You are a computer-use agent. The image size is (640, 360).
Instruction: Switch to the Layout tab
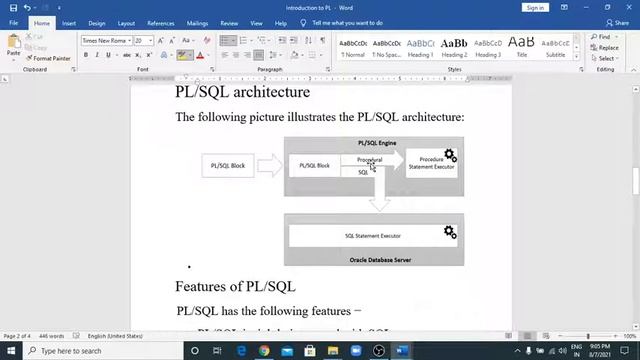pyautogui.click(x=126, y=23)
